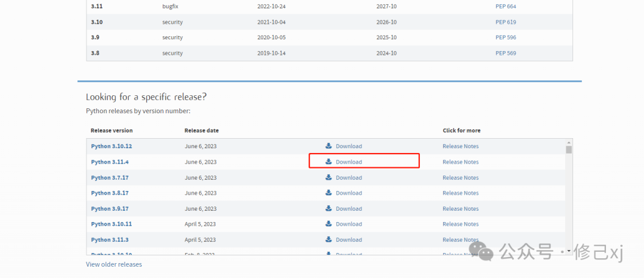Click the release list scrollbar thumb
The width and height of the screenshot is (644, 278).
(x=568, y=149)
